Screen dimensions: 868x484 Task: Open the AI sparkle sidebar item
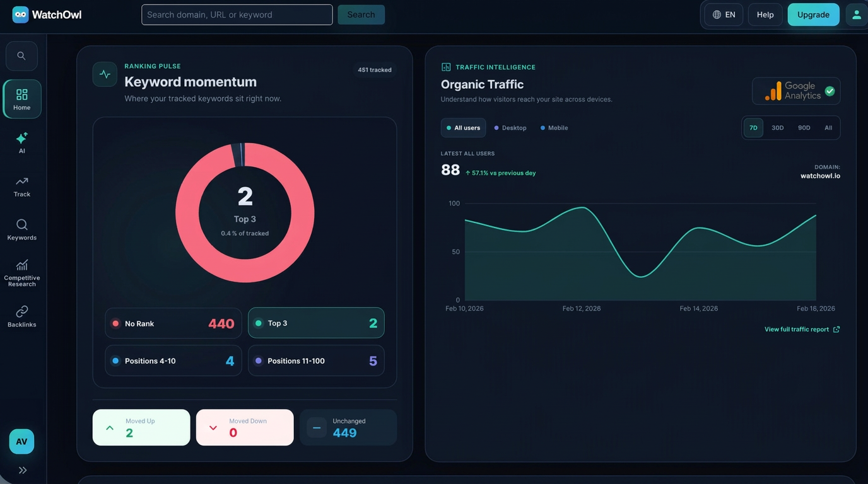(x=22, y=142)
